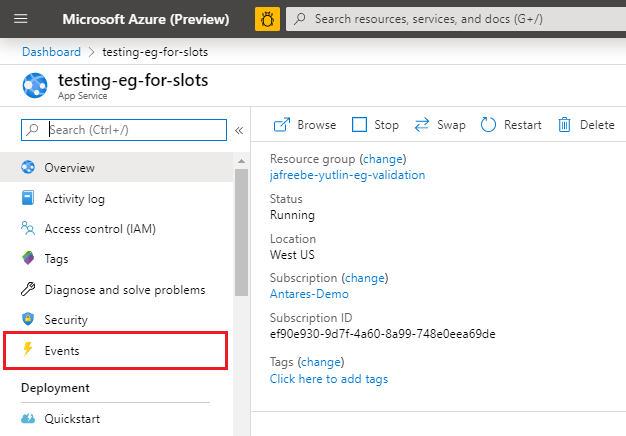The height and width of the screenshot is (436, 626).
Task: Click Browse in the toolbar
Action: pyautogui.click(x=305, y=125)
